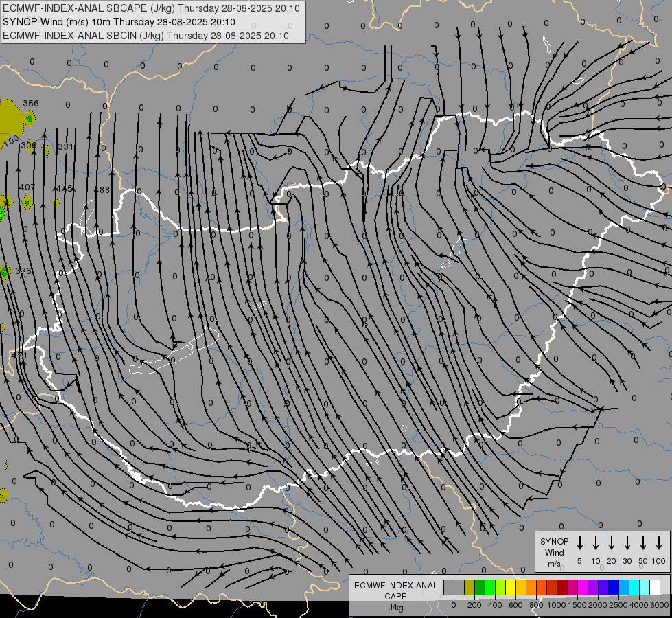Click the 1000 tick label on CAPE scale
672x618 pixels.
556,605
